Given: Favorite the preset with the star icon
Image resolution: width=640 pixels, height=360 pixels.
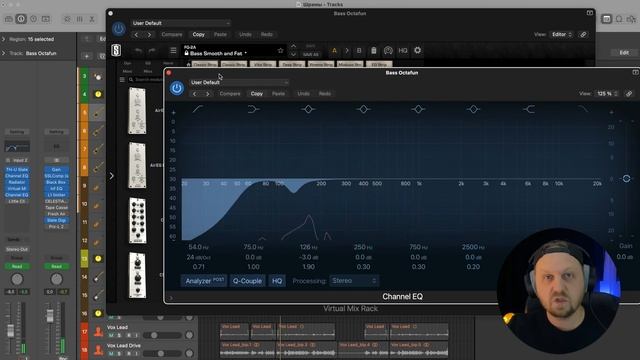Looking at the screenshot, I should 280,51.
